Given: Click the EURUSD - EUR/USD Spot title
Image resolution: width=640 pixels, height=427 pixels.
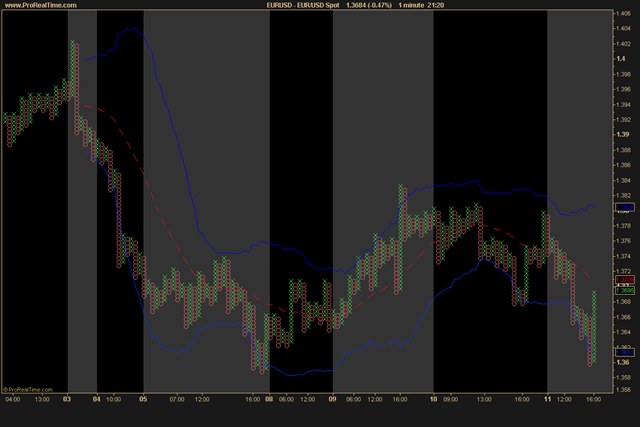Looking at the screenshot, I should coord(303,5).
